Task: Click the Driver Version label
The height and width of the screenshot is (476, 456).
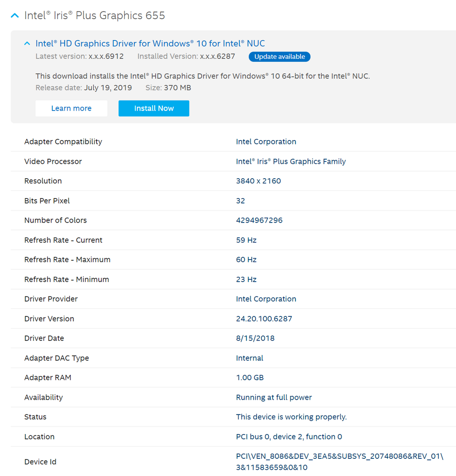Action: click(49, 319)
